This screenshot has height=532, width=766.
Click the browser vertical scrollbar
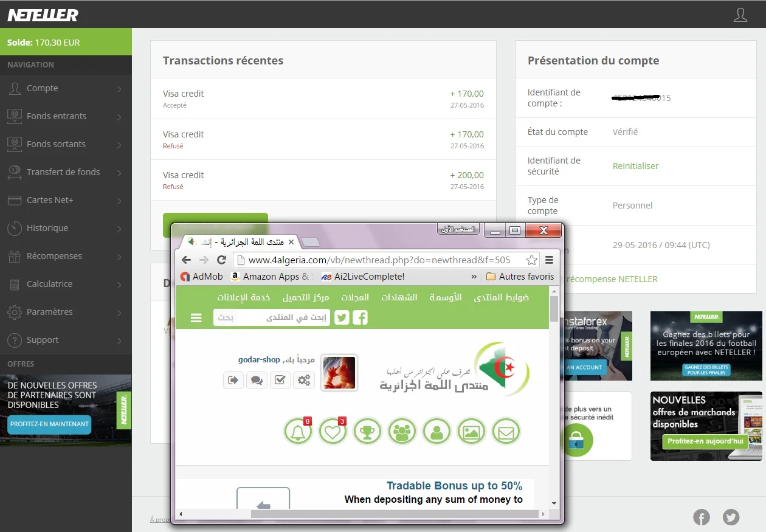click(553, 395)
